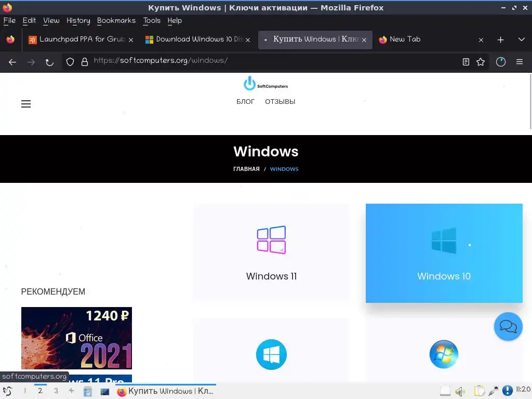Open the БЛОГ link
This screenshot has width=532, height=399.
tap(245, 102)
